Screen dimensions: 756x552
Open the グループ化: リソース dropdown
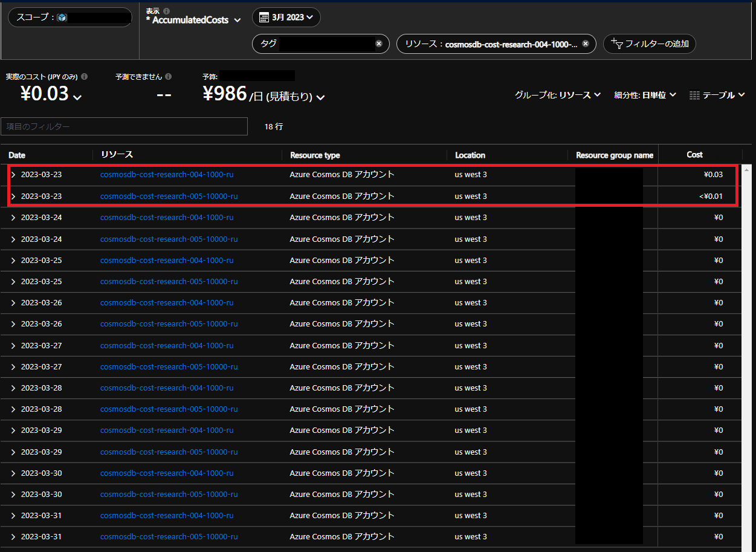coord(558,95)
